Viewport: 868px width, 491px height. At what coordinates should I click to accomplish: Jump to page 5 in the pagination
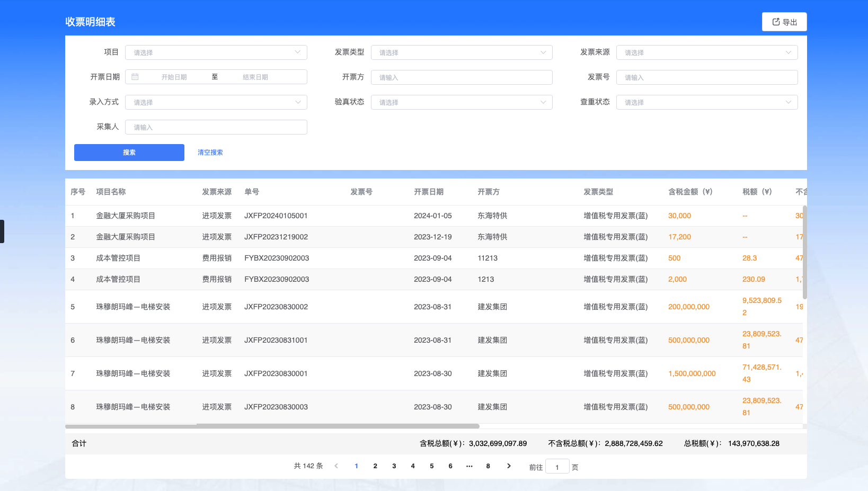[431, 466]
